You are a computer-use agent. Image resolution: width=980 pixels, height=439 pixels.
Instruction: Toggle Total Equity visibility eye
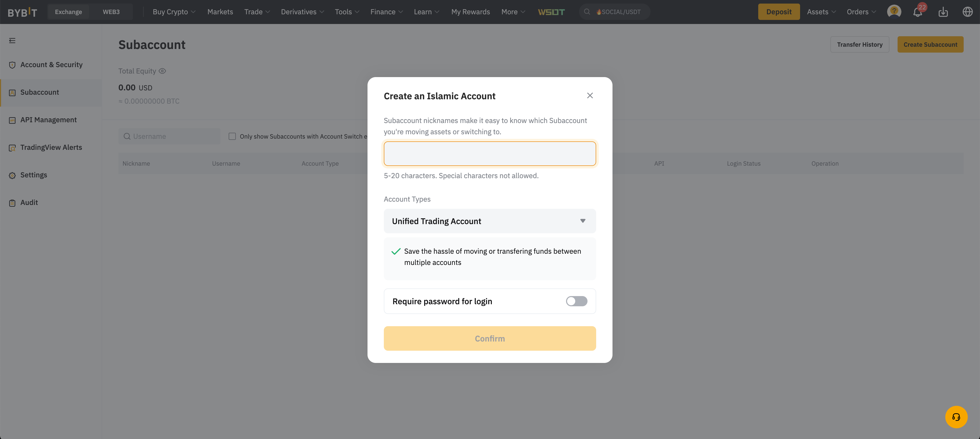163,71
